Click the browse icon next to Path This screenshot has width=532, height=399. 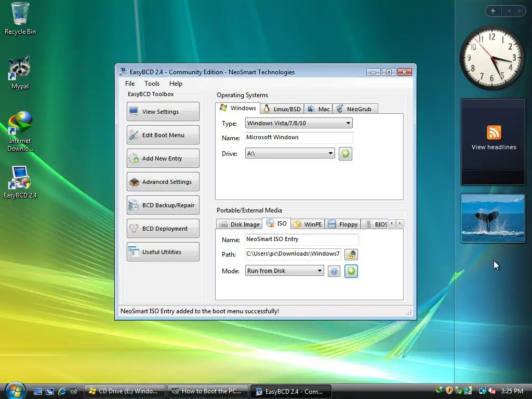coord(351,254)
